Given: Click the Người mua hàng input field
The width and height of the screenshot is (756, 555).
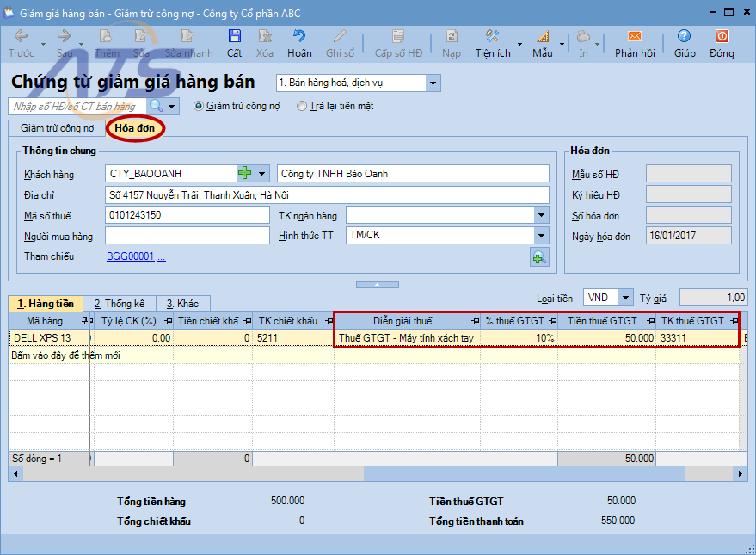Looking at the screenshot, I should (x=187, y=236).
